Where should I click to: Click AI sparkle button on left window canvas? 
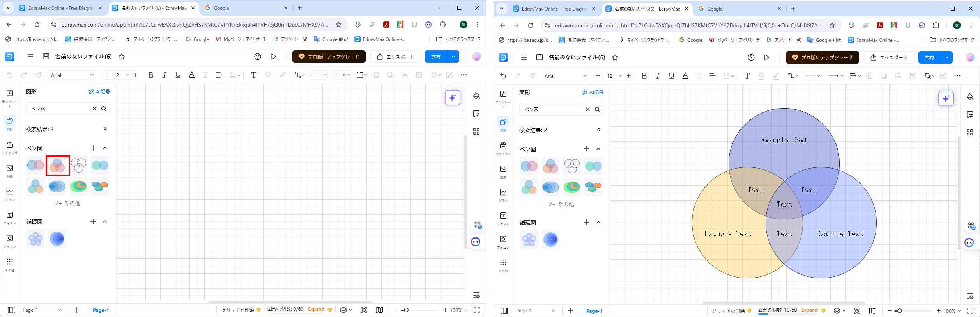pos(453,98)
